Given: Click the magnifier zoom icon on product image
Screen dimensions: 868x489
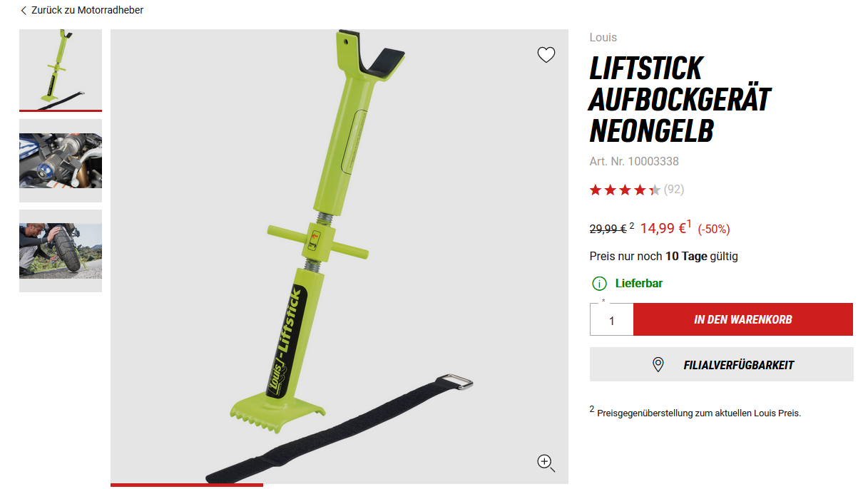Looking at the screenshot, I should point(546,463).
